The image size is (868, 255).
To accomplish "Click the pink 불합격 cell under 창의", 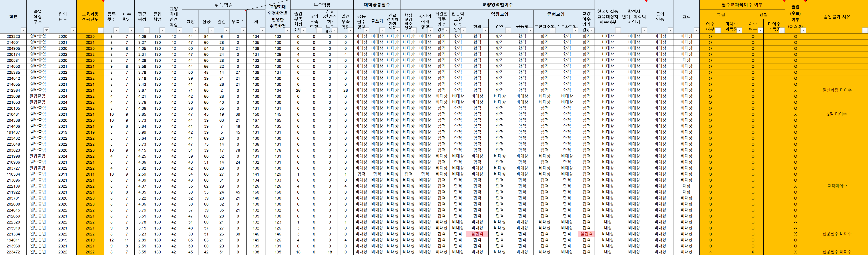I will [x=477, y=234].
